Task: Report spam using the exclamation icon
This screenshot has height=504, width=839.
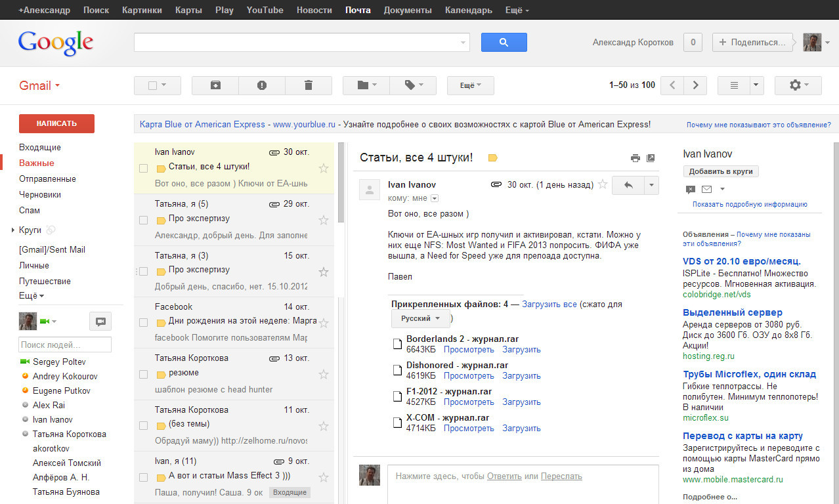Action: click(x=261, y=85)
